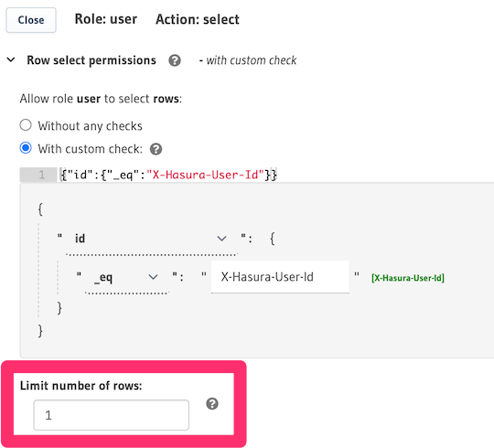Click the 'Allow role user to select rows' text
Screen dimensions: 494x448
[101, 99]
